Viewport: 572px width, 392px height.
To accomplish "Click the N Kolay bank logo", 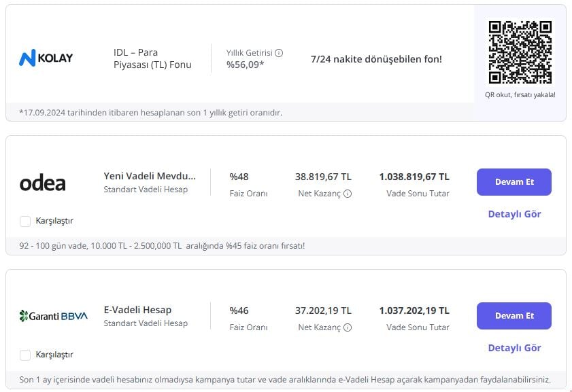I will coord(46,57).
